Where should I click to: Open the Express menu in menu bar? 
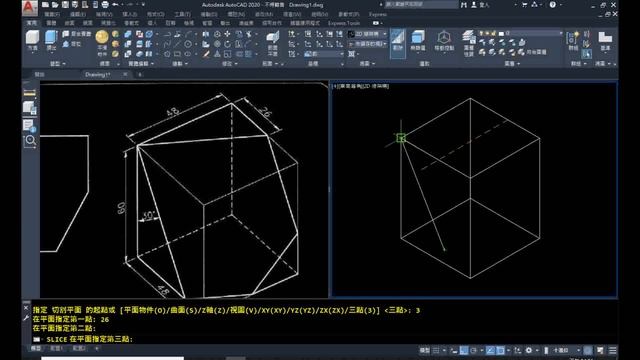378,15
